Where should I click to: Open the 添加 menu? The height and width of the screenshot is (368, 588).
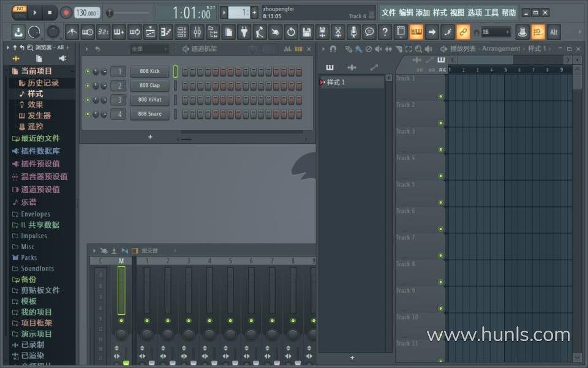[x=423, y=13]
